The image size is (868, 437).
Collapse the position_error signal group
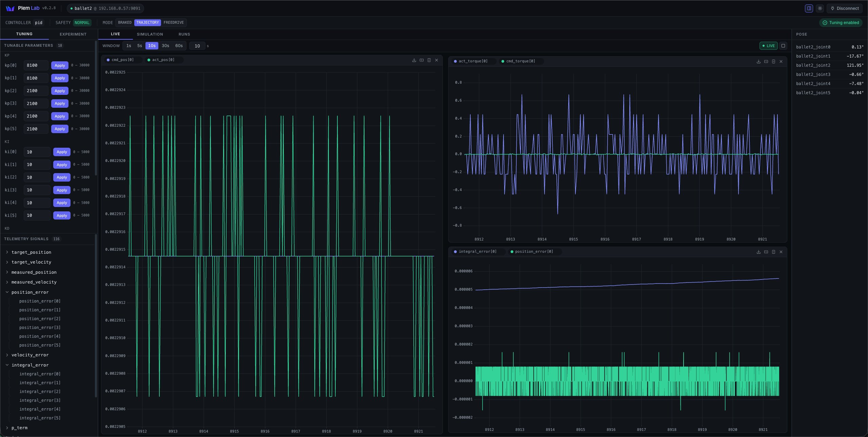pos(30,292)
